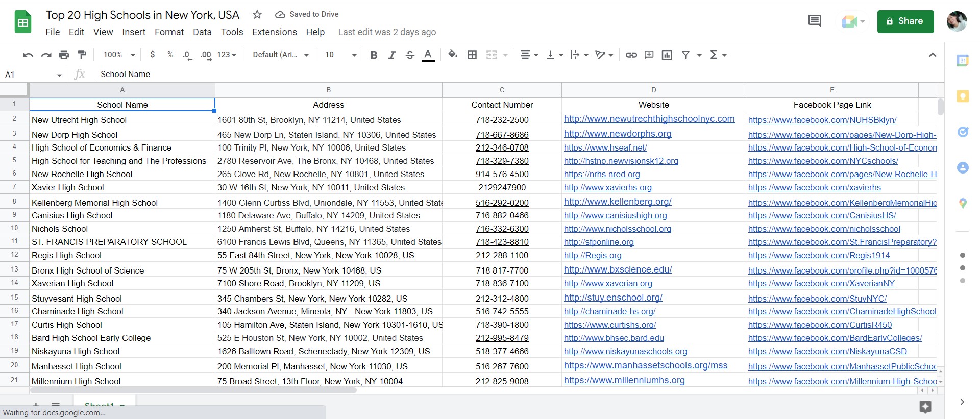Expand the Merge cells dropdown arrow
The image size is (980, 419).
505,55
